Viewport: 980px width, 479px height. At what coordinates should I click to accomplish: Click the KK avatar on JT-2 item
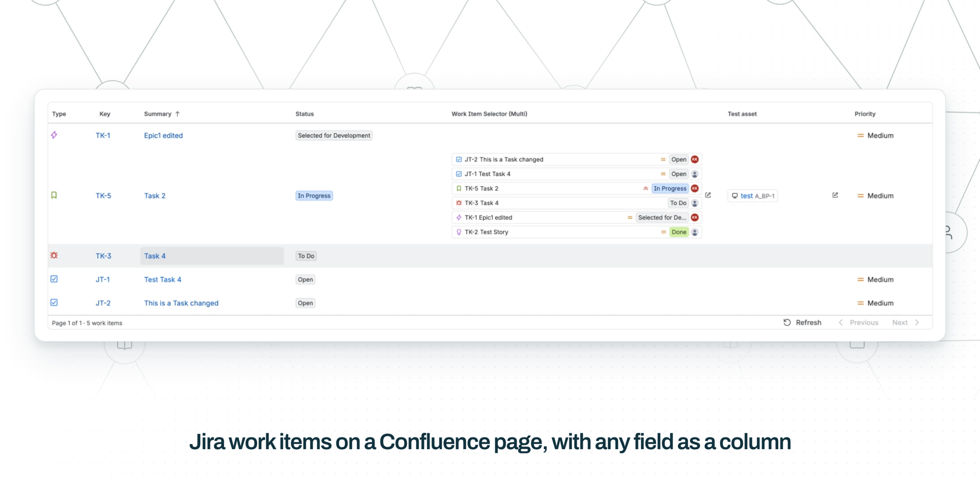(x=695, y=159)
